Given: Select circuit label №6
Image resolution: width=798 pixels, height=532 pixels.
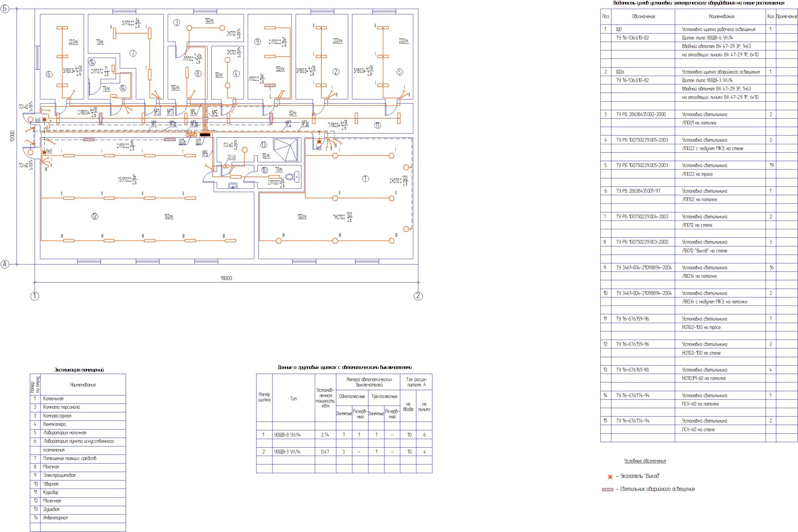Looking at the screenshot, I should tap(205, 154).
